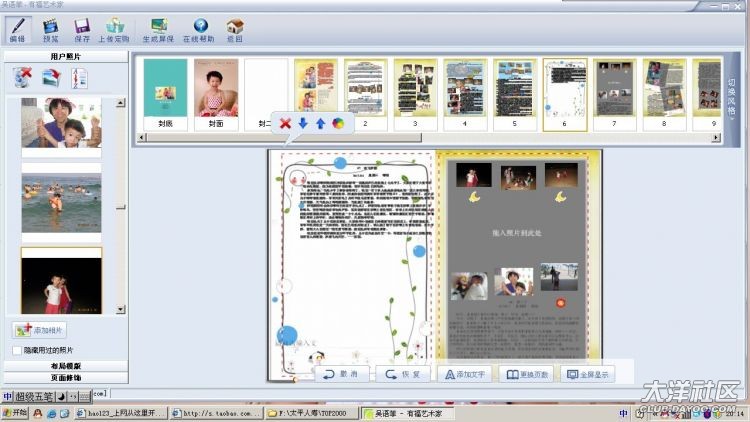Click the sort photos A-Z icon
The image size is (750, 422).
click(80, 78)
